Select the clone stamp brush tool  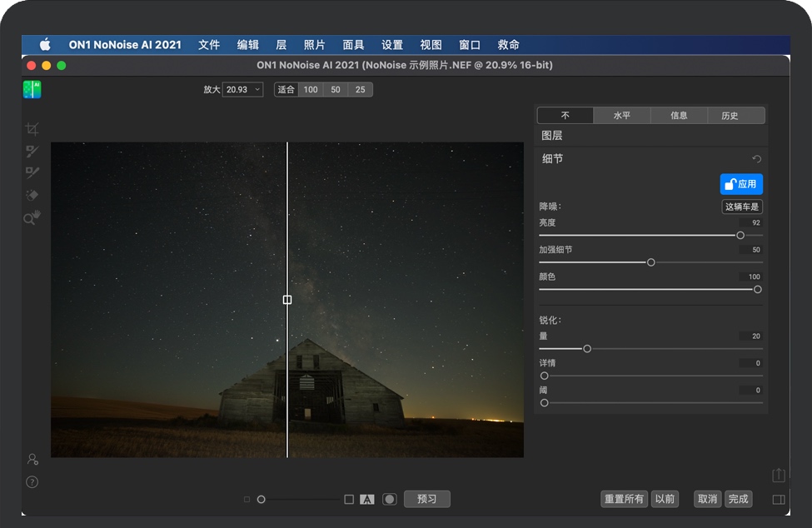[x=32, y=172]
